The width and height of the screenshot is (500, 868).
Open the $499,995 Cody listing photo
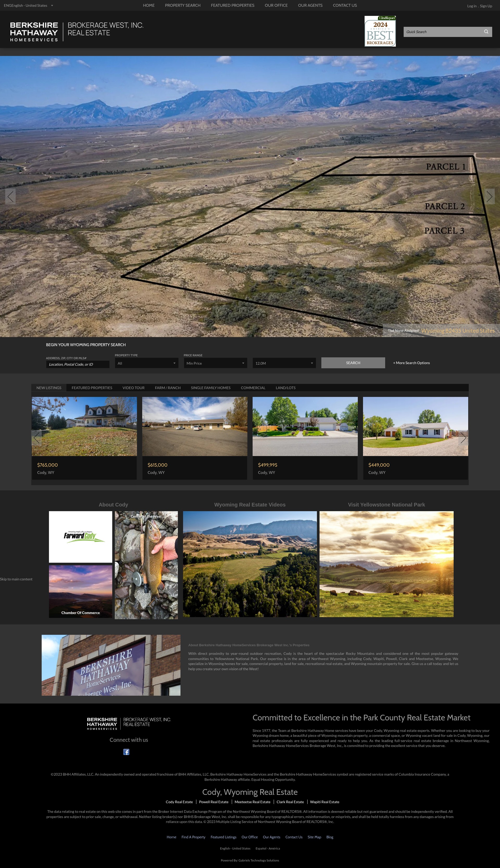coord(305,426)
